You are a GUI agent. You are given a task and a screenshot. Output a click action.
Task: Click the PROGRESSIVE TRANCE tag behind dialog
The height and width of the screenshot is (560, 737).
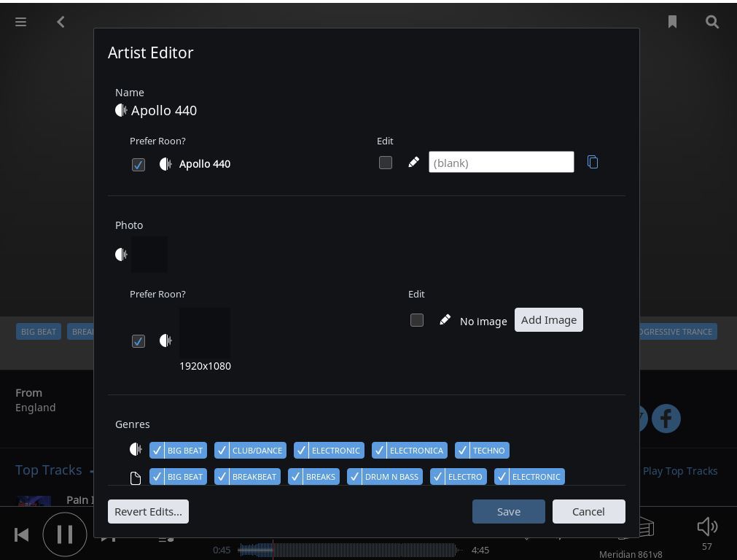[x=678, y=332]
